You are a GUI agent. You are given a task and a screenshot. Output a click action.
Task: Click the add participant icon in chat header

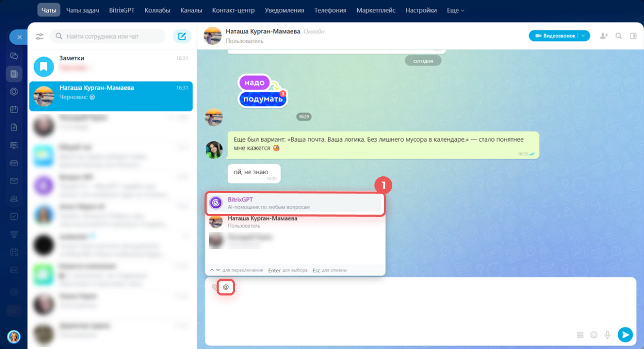tap(604, 36)
